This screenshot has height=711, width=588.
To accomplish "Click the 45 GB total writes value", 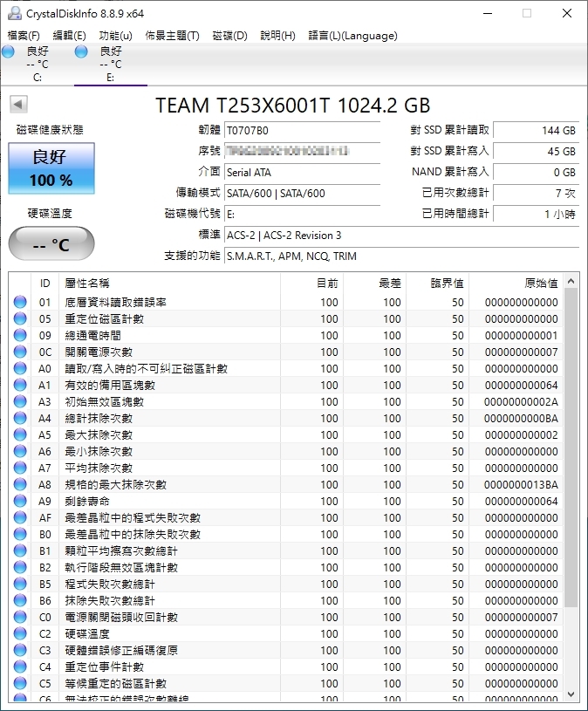I will [537, 152].
